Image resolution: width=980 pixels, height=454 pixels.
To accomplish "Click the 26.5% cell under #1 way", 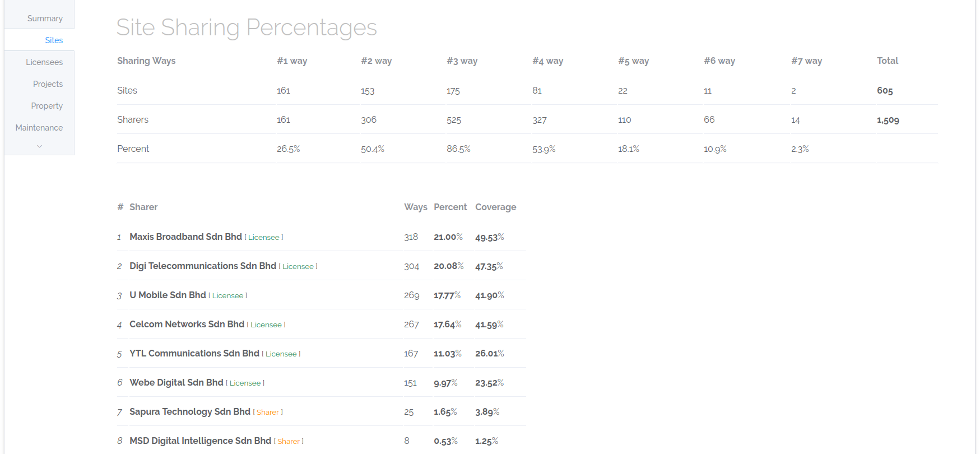I will [289, 149].
